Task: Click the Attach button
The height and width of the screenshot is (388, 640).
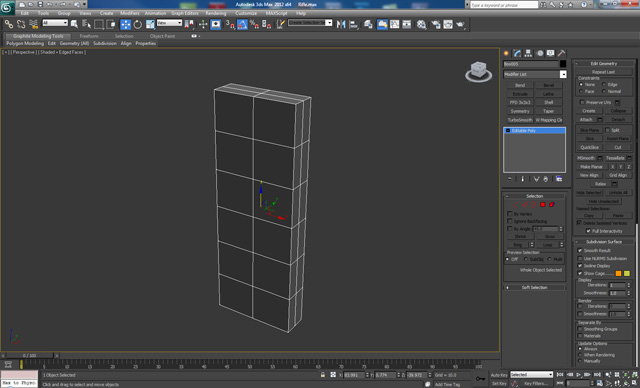Action: 586,120
